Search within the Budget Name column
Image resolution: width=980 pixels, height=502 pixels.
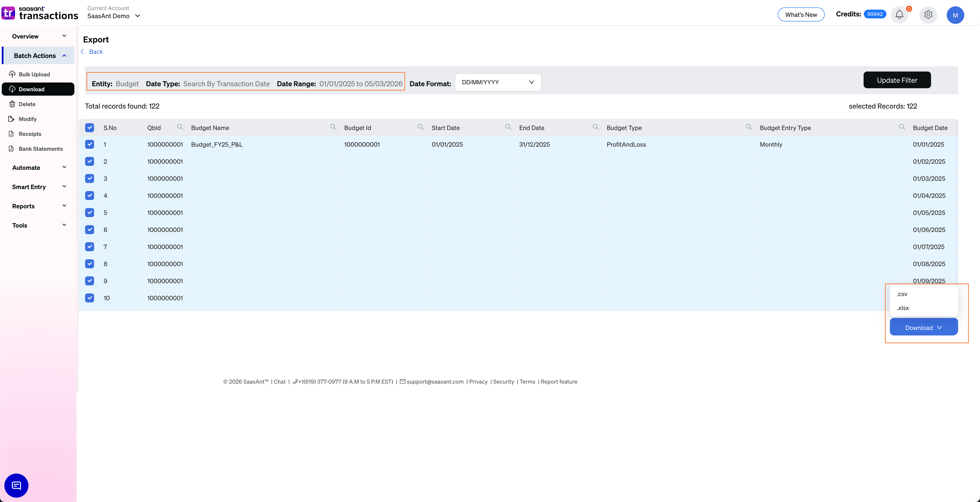(333, 127)
